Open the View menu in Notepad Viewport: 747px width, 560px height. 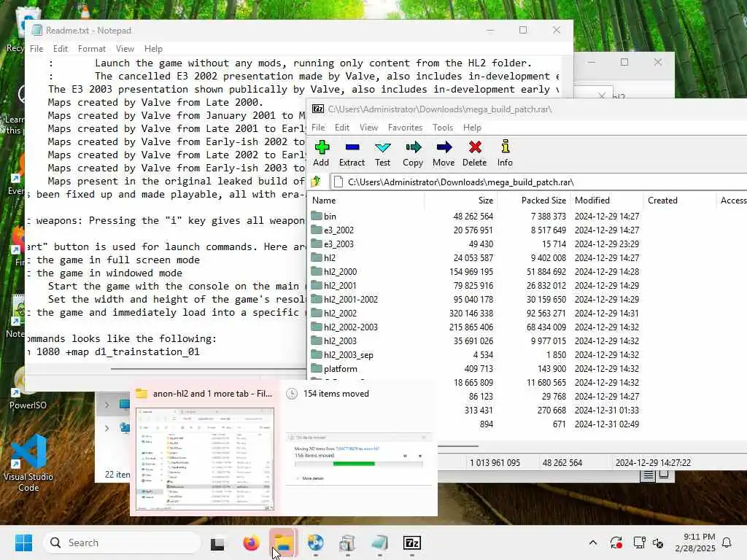(x=125, y=49)
